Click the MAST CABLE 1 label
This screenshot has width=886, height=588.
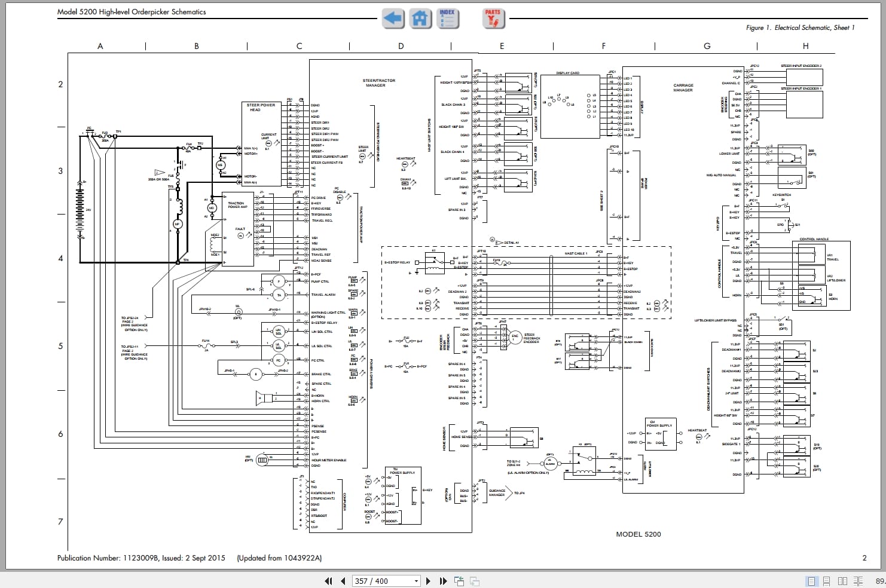[x=576, y=253]
